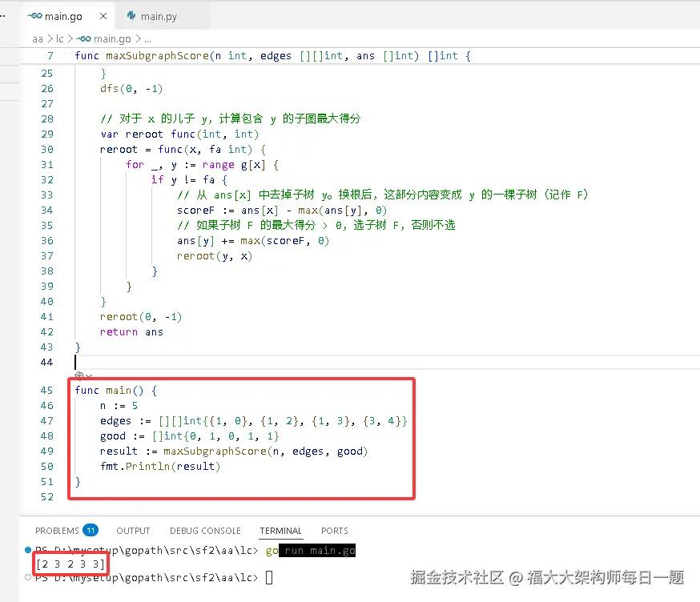Click the problems count badge 11
The width and height of the screenshot is (700, 602).
pyautogui.click(x=91, y=530)
